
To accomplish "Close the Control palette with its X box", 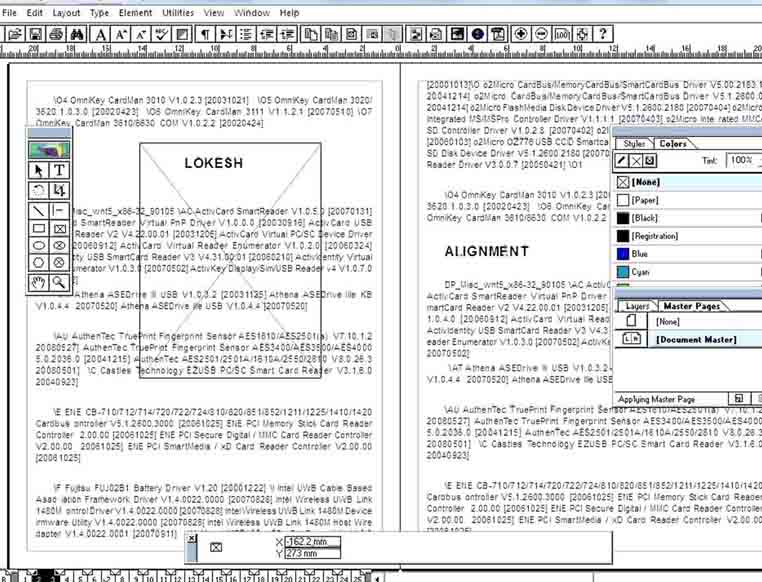I will [192, 538].
